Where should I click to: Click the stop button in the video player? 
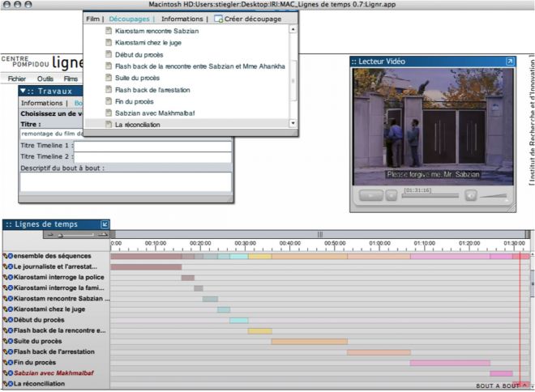coord(391,194)
